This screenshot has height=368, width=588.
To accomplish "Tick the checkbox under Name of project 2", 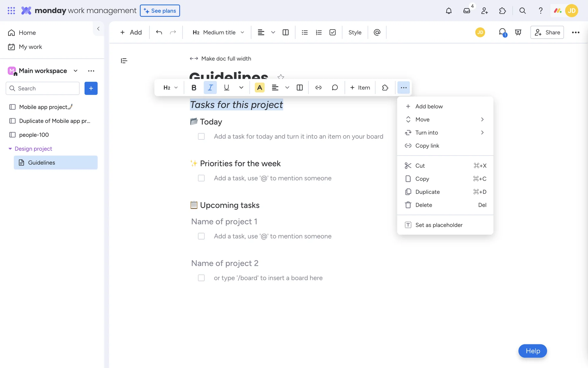I will [201, 278].
